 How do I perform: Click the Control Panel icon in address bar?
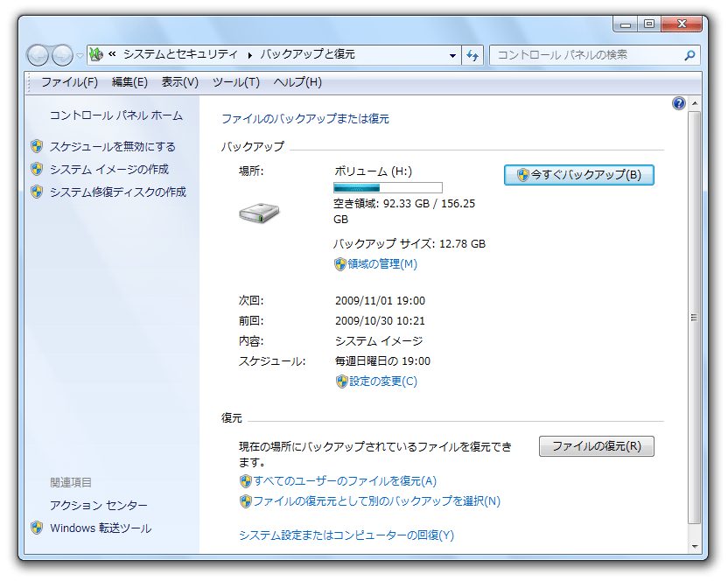[96, 54]
